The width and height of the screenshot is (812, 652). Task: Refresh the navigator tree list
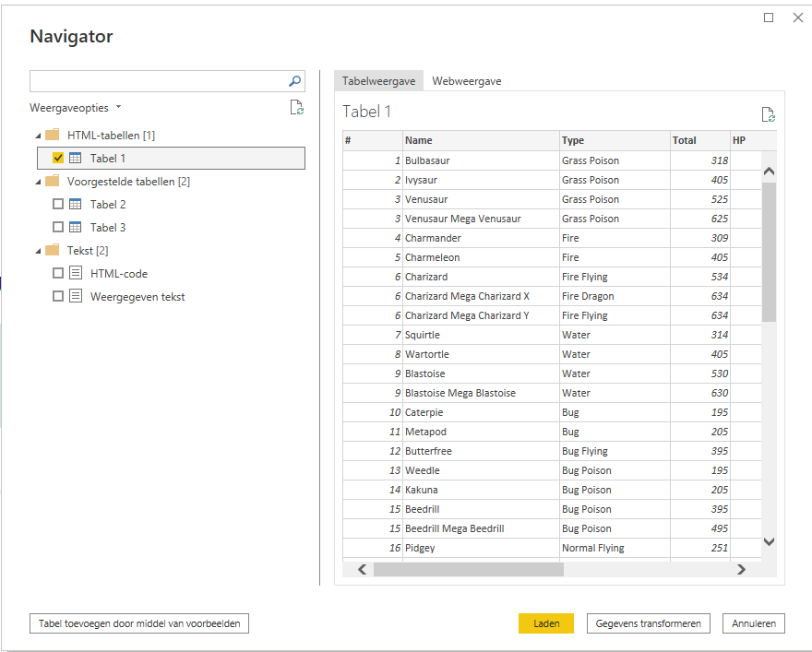coord(297,108)
